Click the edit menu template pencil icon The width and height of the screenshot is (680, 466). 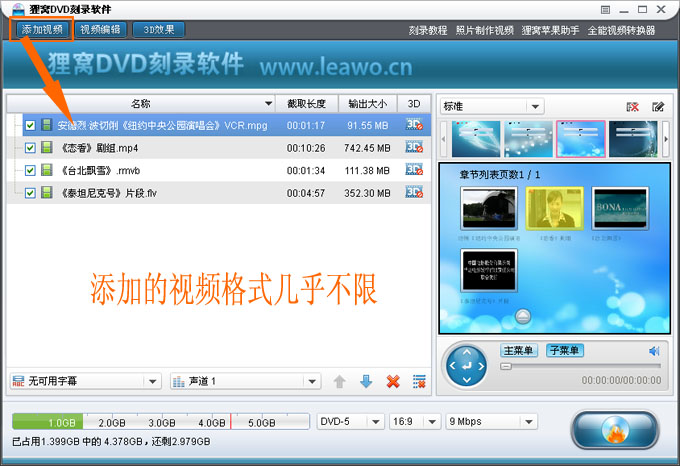click(658, 107)
